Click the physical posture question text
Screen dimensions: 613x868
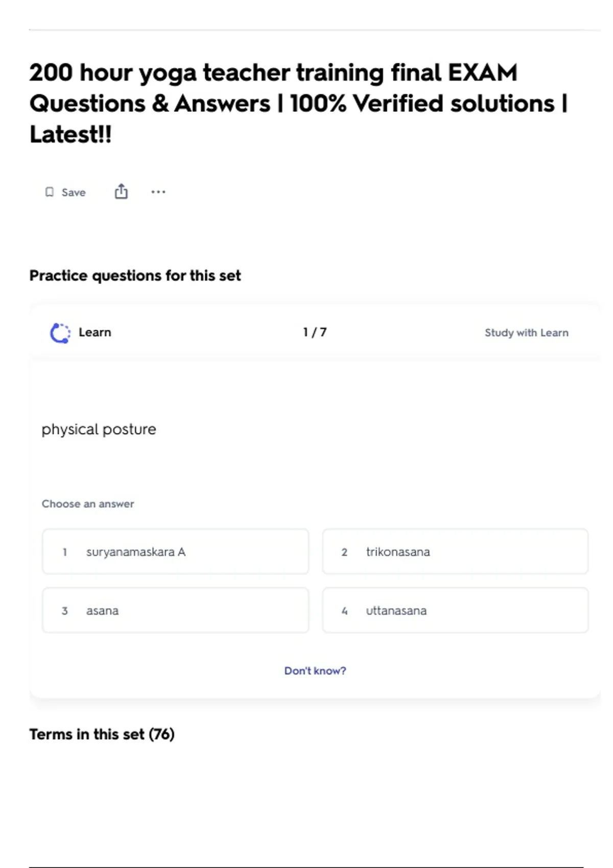(99, 429)
